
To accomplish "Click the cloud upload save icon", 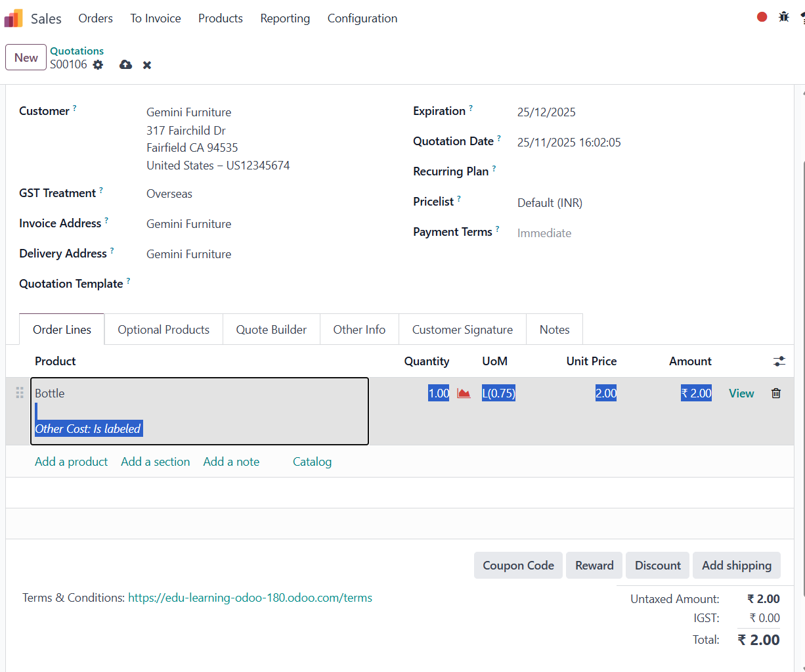I will click(x=125, y=64).
